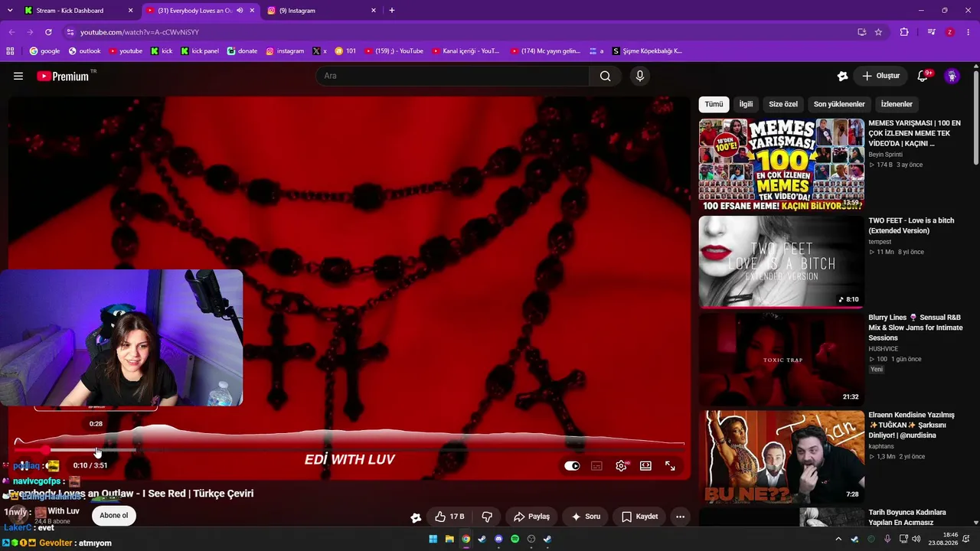Seek on the video progress bar

click(349, 451)
